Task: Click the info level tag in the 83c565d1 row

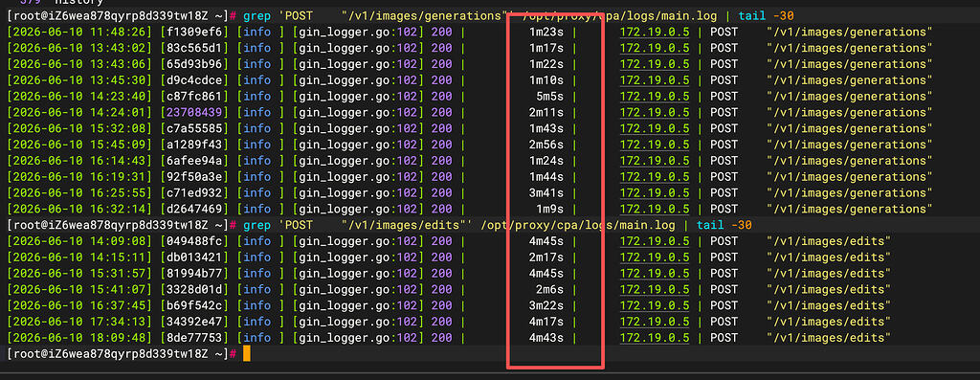Action: coord(256,48)
